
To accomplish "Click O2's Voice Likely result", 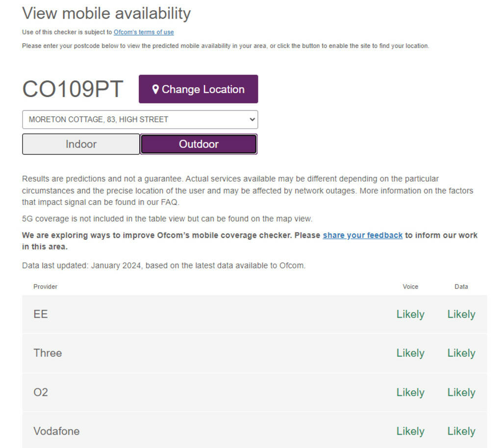I will [410, 392].
